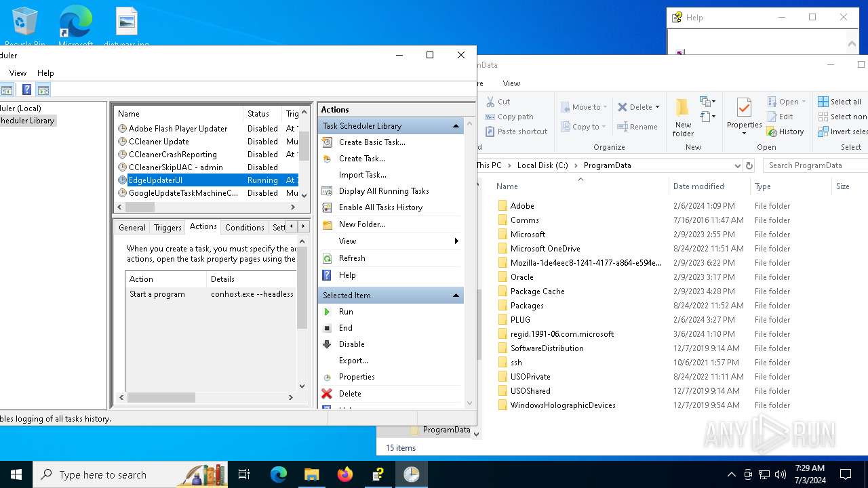Click the Task Scheduler toolbar help icon
Image resolution: width=868 pixels, height=488 pixels.
pyautogui.click(x=26, y=89)
